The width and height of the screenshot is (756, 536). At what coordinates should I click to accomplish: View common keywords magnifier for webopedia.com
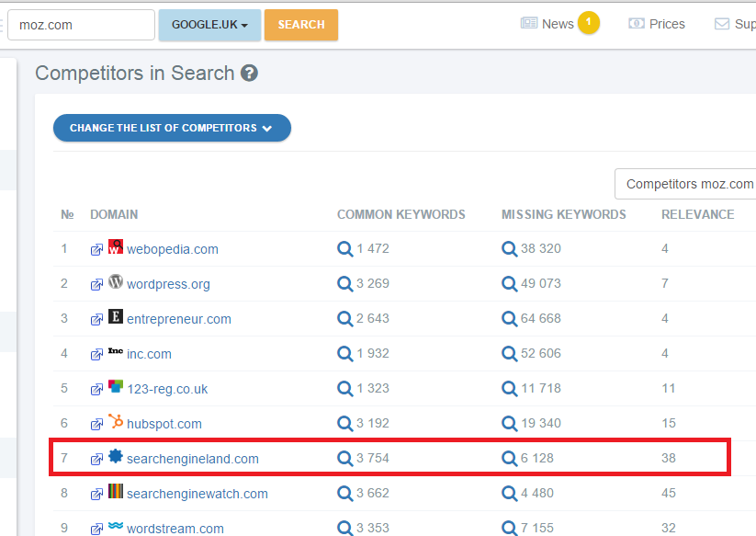tap(344, 249)
